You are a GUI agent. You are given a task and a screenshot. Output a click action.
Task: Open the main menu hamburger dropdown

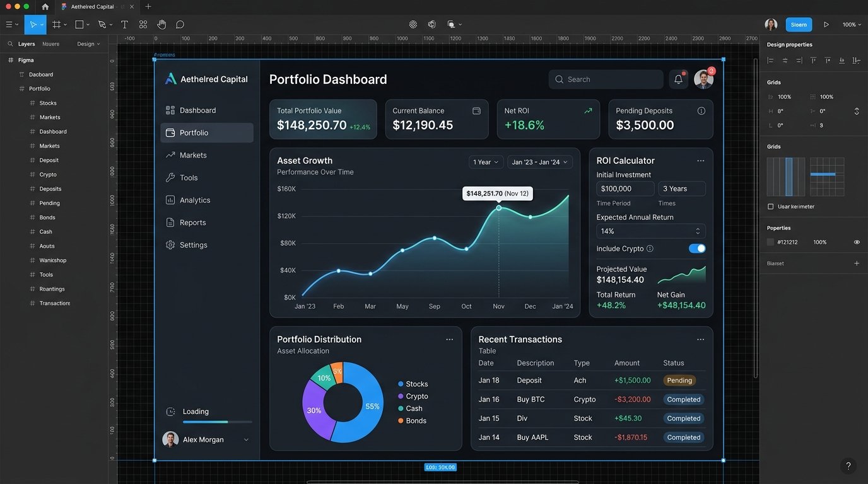[x=12, y=25]
